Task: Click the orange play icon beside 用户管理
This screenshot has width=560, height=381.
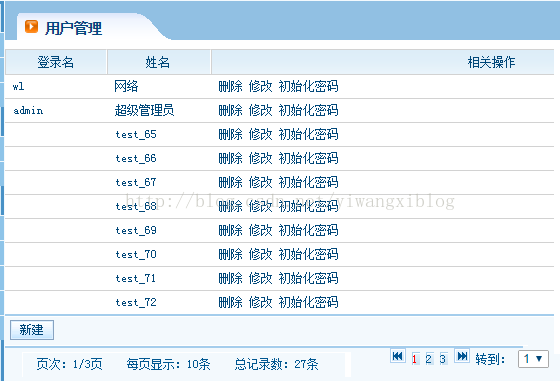Action: (x=31, y=27)
